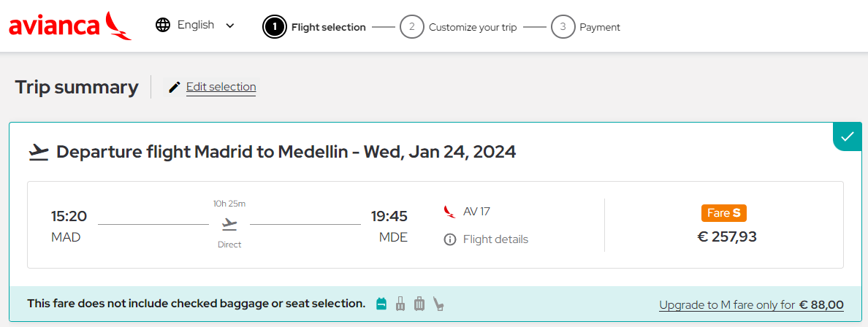Viewport: 868px width, 327px height.
Task: Click the teal selected checkmark badge
Action: 848,136
